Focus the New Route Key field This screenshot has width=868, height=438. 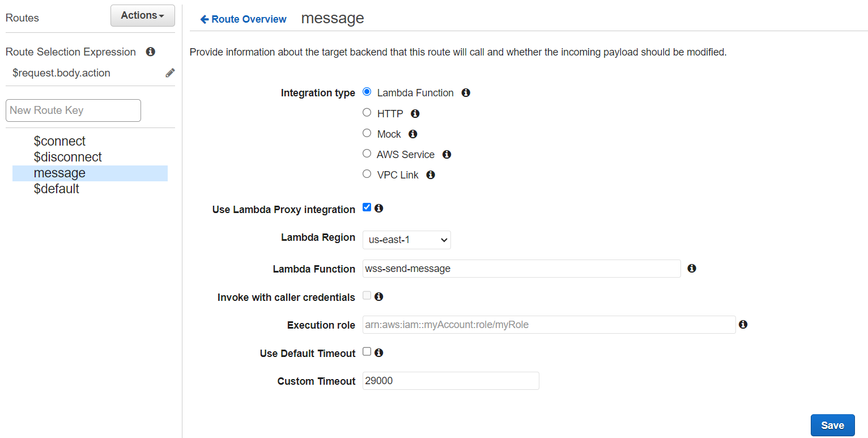click(73, 110)
